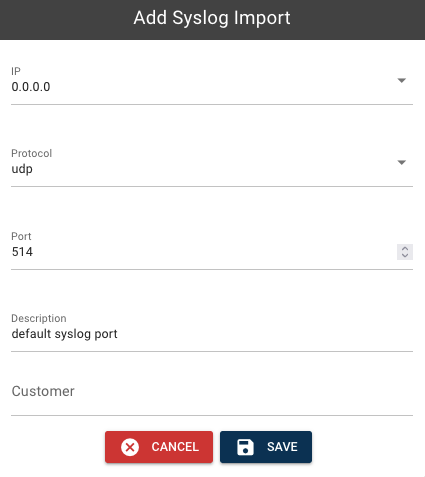Choose the udp protocol value field

[x=212, y=169]
